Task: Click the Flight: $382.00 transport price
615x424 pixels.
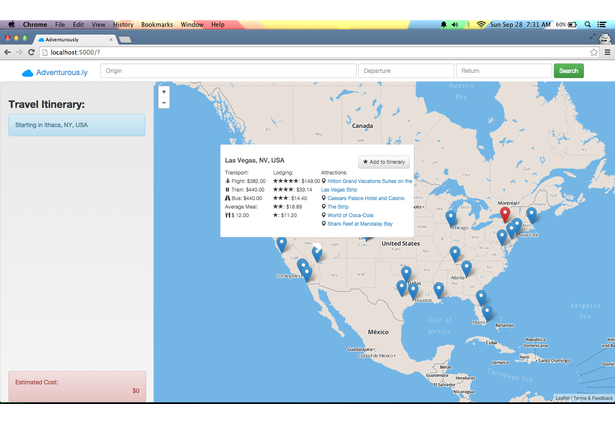Action: (246, 181)
